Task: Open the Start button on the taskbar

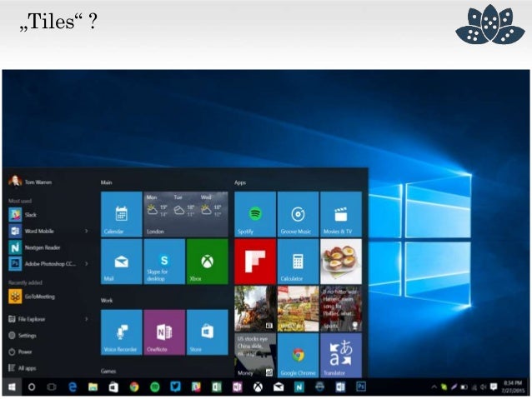Action: pos(12,387)
